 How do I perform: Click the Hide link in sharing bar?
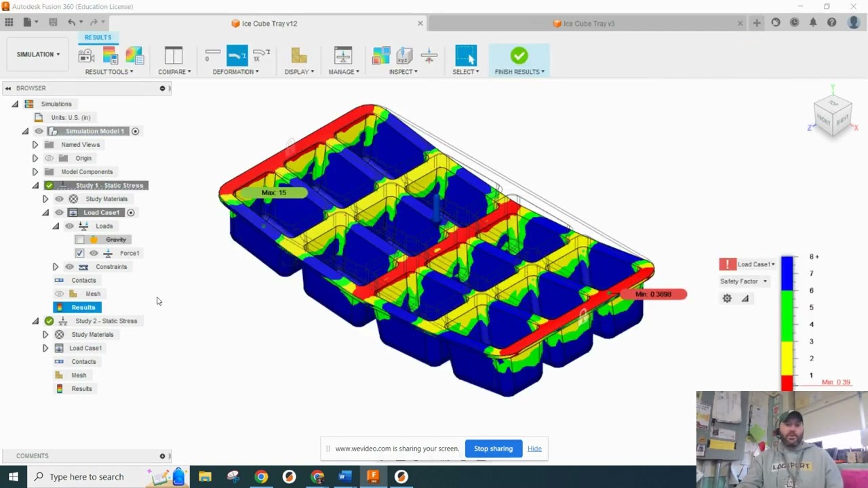[x=534, y=449]
